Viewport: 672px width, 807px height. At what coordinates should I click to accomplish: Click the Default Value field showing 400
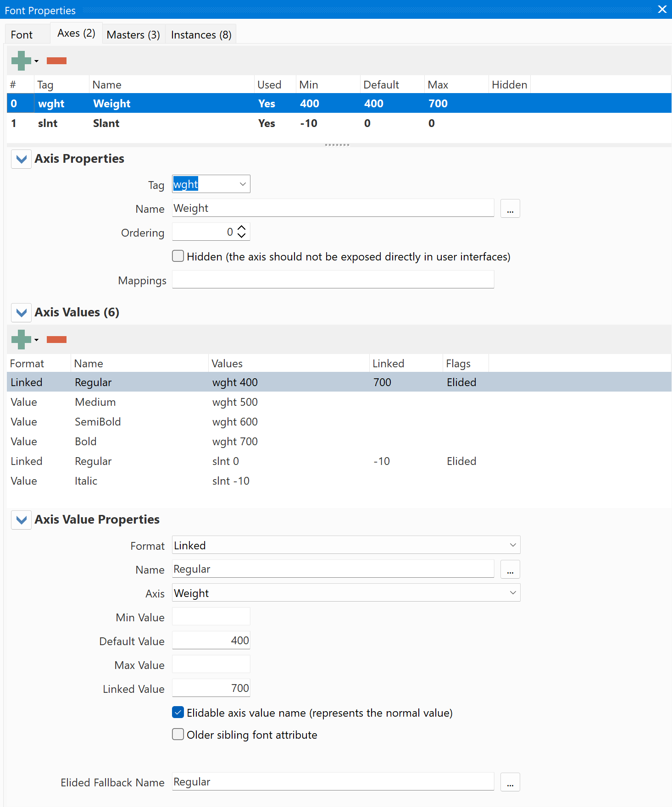[x=211, y=641]
